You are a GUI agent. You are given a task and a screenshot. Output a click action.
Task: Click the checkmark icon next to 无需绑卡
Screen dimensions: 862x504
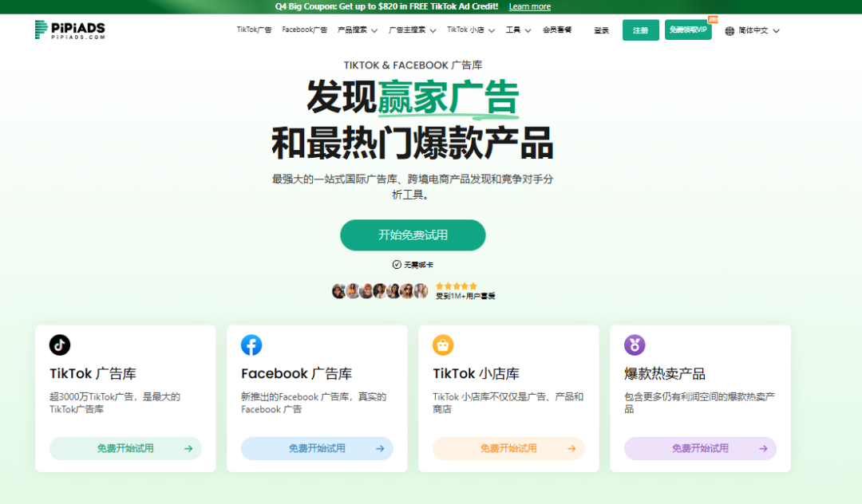click(396, 263)
